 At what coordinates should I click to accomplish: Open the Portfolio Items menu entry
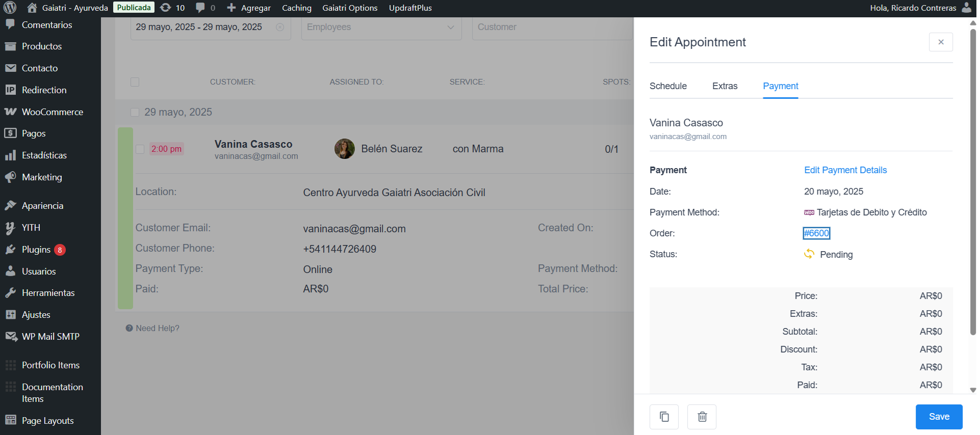pyautogui.click(x=50, y=365)
